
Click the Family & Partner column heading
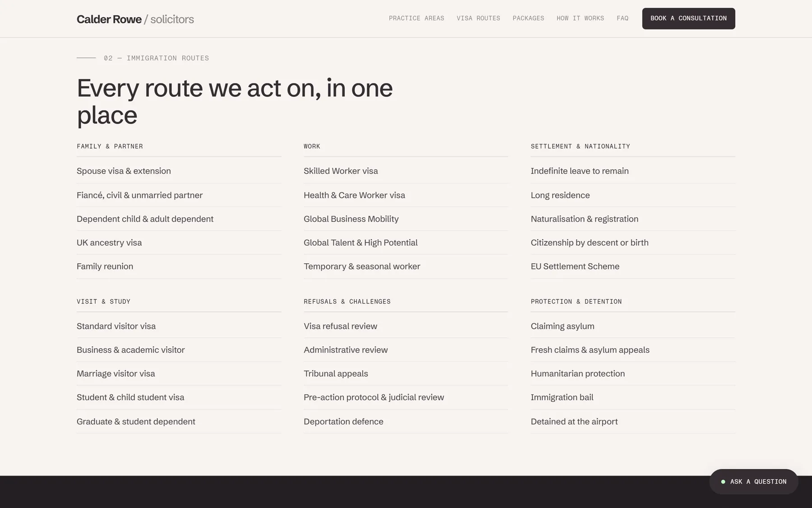pos(110,146)
